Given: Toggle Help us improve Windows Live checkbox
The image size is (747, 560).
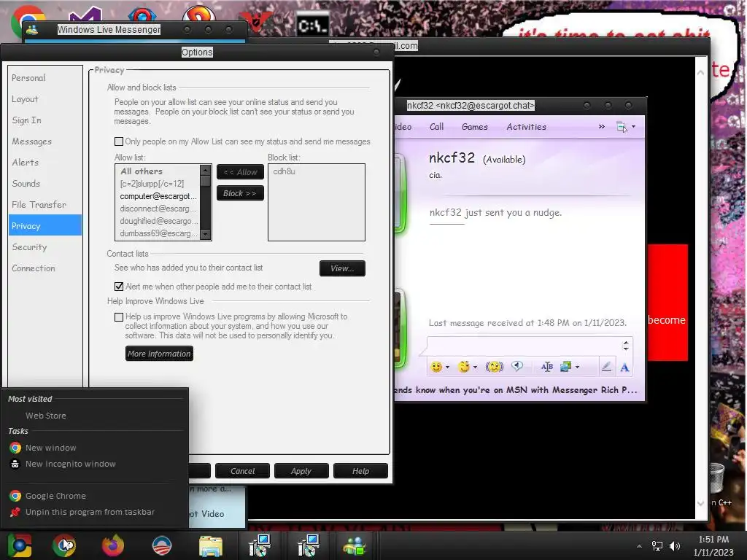Looking at the screenshot, I should (119, 316).
